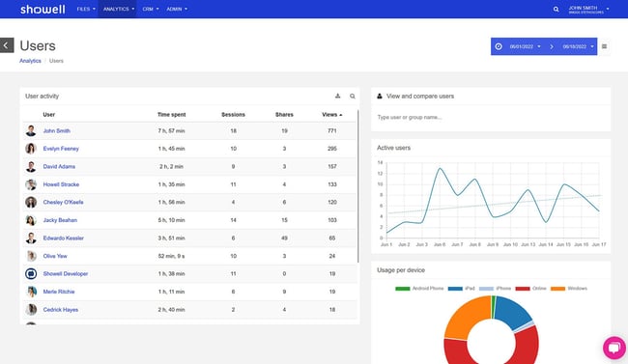Click the Jun 6 peak on Active users chart
The image size is (628, 364).
pos(440,168)
